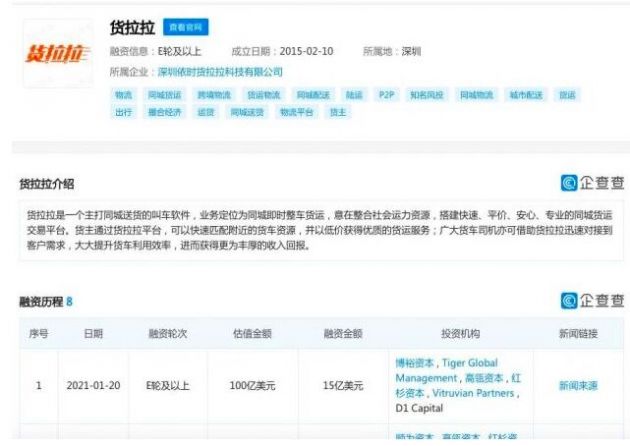Click the 城市配送 tag
The width and height of the screenshot is (630, 446).
coord(526,95)
